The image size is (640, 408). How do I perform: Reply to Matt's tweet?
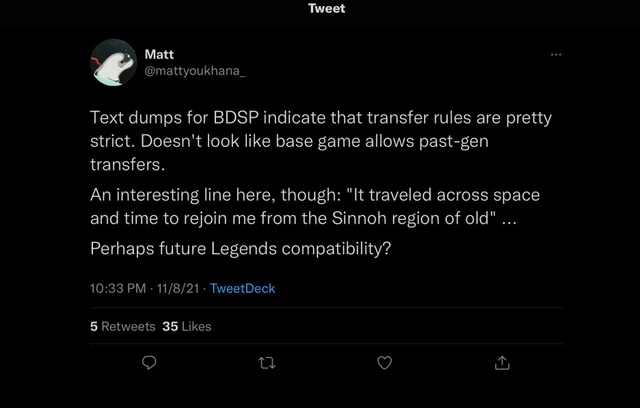[x=150, y=363]
